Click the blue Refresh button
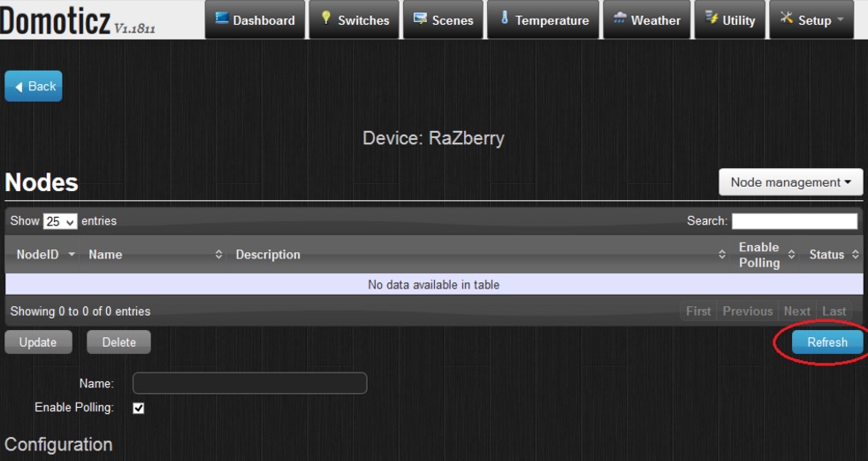The width and height of the screenshot is (868, 461). coord(826,342)
